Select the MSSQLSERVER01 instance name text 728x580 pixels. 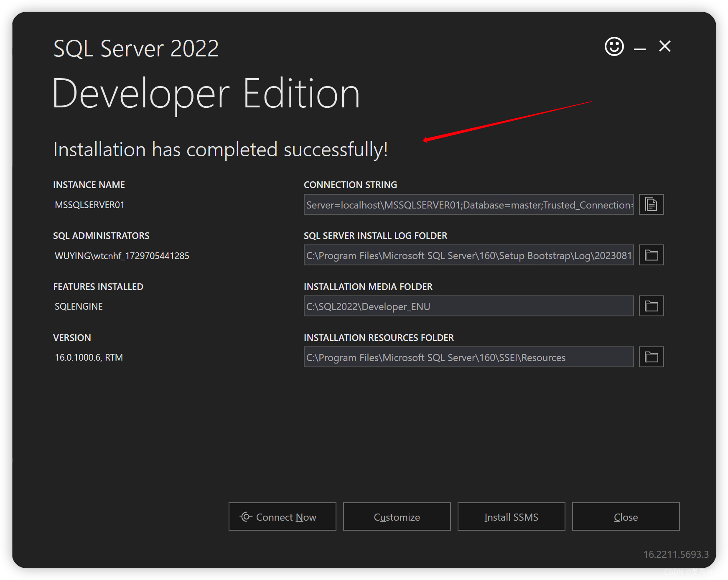coord(89,205)
